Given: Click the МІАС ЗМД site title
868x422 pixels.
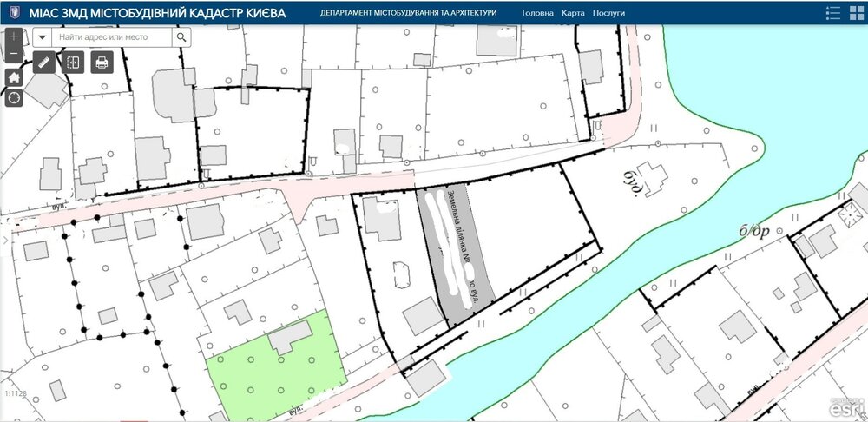Looking at the screenshot, I should 157,13.
